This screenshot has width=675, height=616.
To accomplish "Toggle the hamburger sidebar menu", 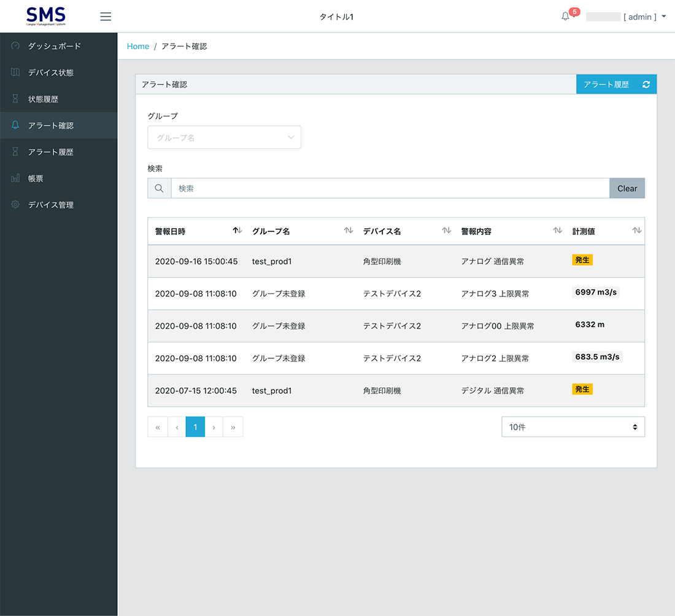I will click(x=106, y=17).
